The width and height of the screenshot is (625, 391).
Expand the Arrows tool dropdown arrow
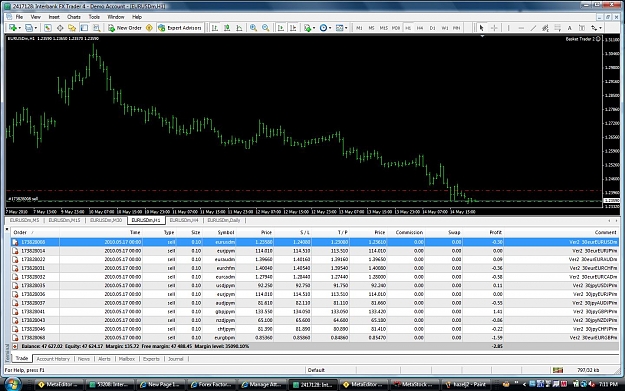[x=601, y=28]
